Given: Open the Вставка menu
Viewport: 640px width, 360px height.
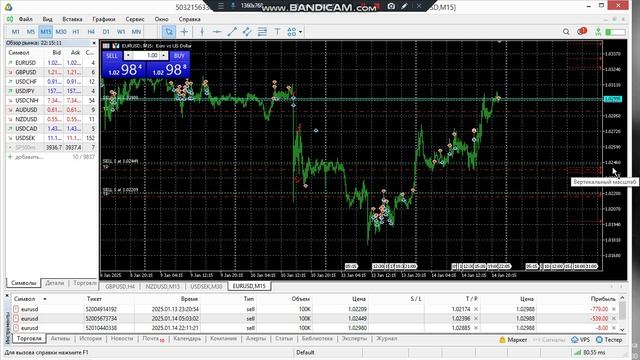Looking at the screenshot, I should tap(72, 19).
